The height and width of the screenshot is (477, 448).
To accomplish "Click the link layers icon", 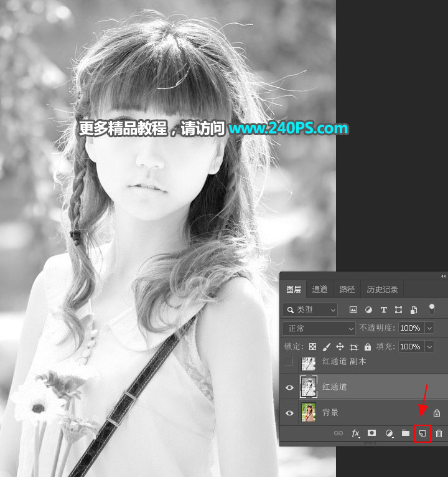I will coord(338,433).
